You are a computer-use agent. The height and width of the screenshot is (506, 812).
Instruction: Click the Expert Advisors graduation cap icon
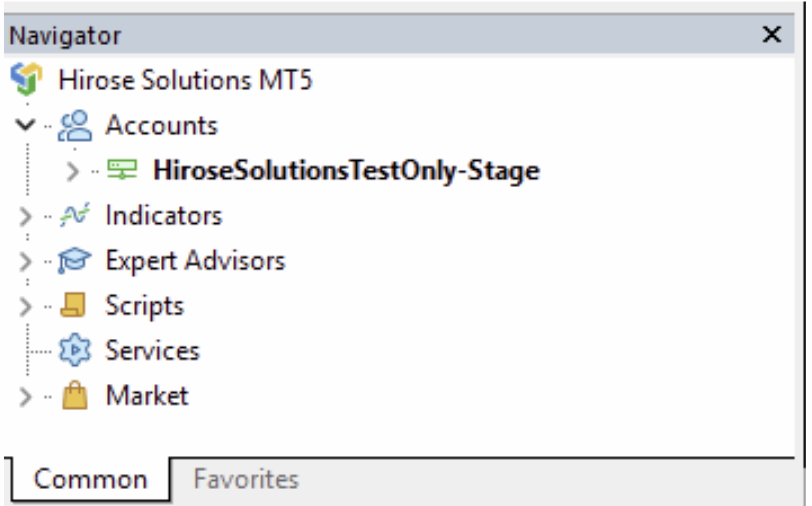click(74, 261)
